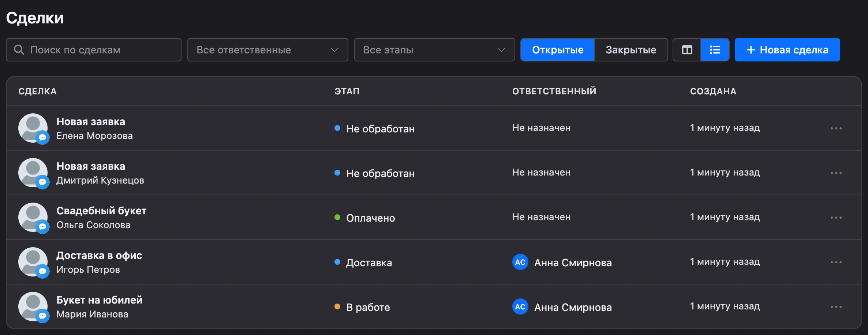Viewport: 868px width, 335px height.
Task: Open more options for Елена Морозова deal
Action: click(836, 128)
